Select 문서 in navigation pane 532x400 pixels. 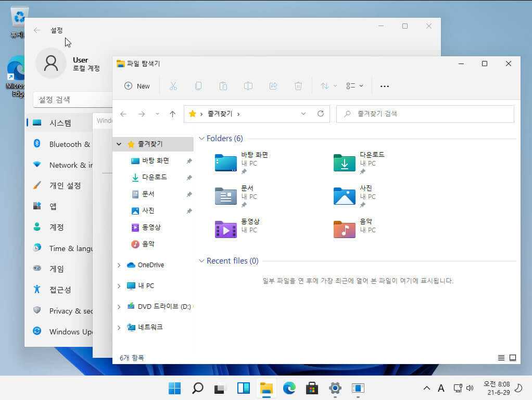point(148,194)
